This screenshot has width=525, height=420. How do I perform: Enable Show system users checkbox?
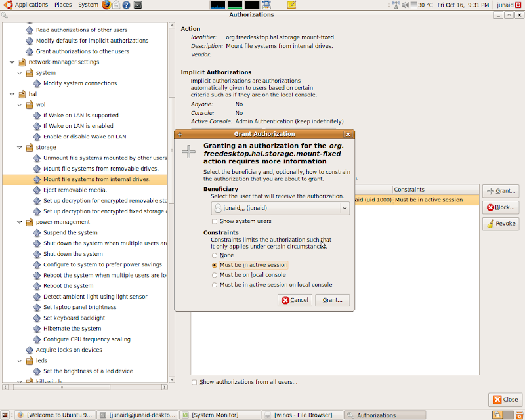(x=215, y=221)
